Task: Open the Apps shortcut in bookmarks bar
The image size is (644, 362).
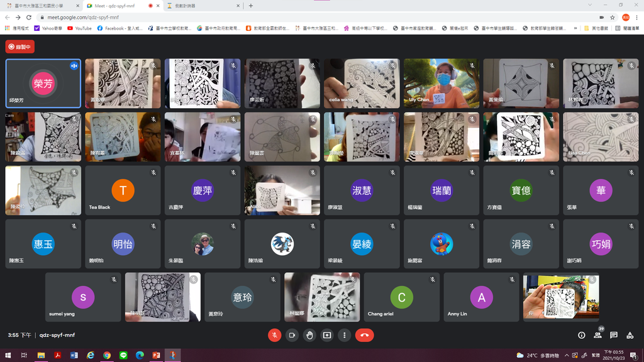Action: (x=17, y=28)
